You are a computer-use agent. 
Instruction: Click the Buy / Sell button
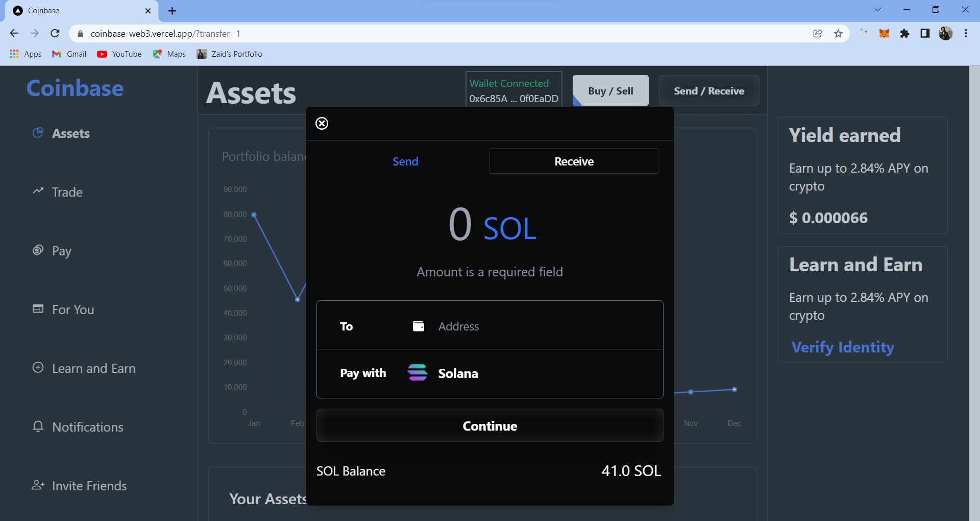(x=610, y=90)
